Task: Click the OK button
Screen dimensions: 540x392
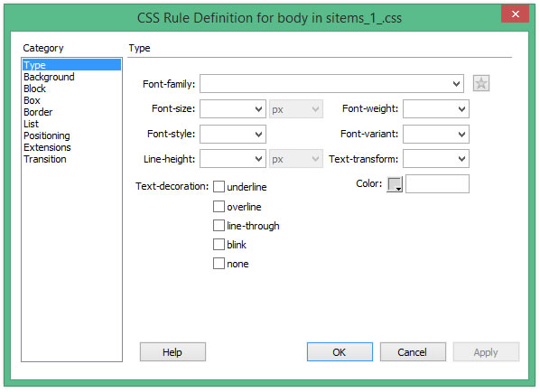Action: (340, 352)
